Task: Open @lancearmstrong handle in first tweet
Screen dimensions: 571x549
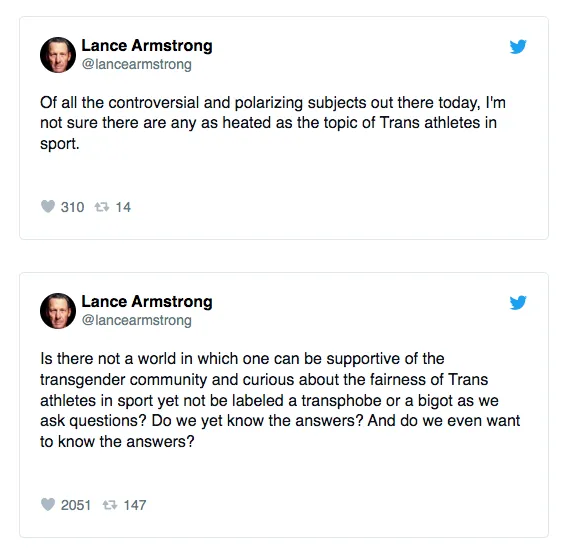Action: coord(137,64)
